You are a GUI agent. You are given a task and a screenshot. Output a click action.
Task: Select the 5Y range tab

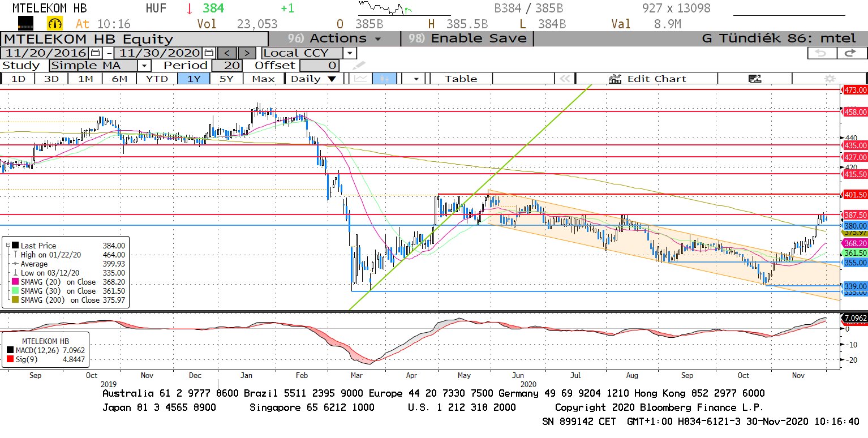pyautogui.click(x=226, y=79)
